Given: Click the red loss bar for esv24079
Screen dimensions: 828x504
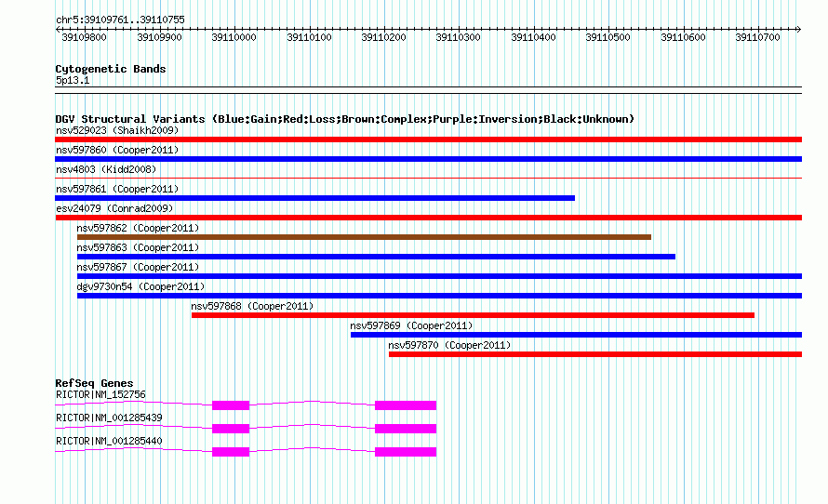Looking at the screenshot, I should [x=428, y=218].
